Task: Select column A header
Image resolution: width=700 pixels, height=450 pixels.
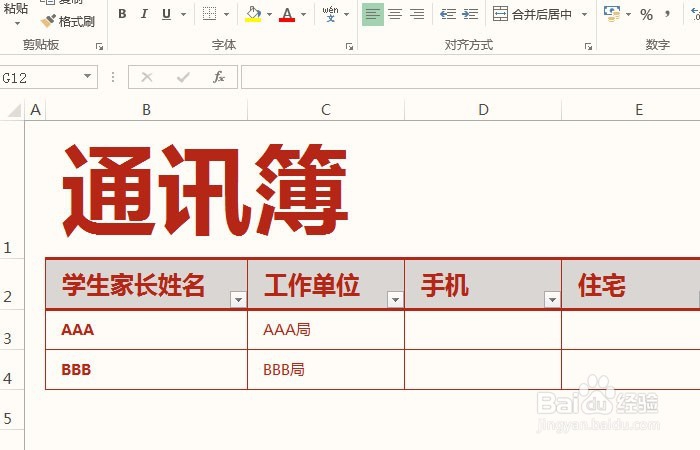Action: click(x=35, y=110)
